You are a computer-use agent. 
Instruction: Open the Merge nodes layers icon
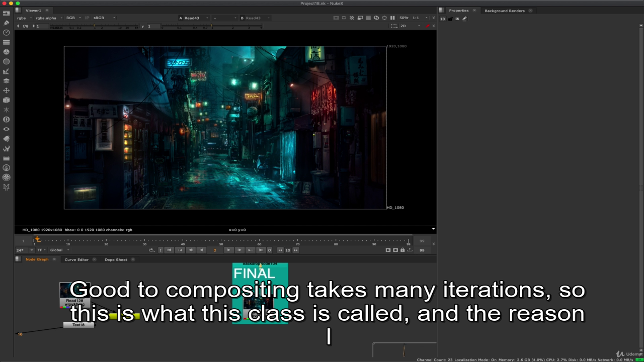[x=7, y=80]
